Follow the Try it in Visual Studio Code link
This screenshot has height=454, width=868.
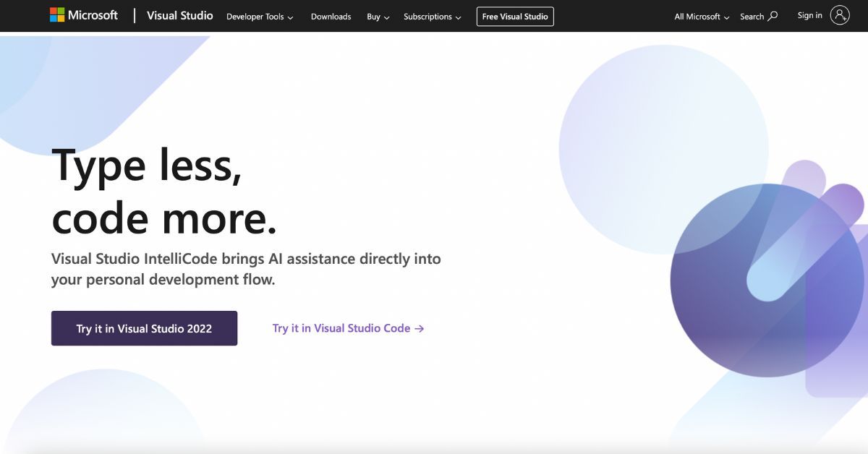[x=340, y=328]
